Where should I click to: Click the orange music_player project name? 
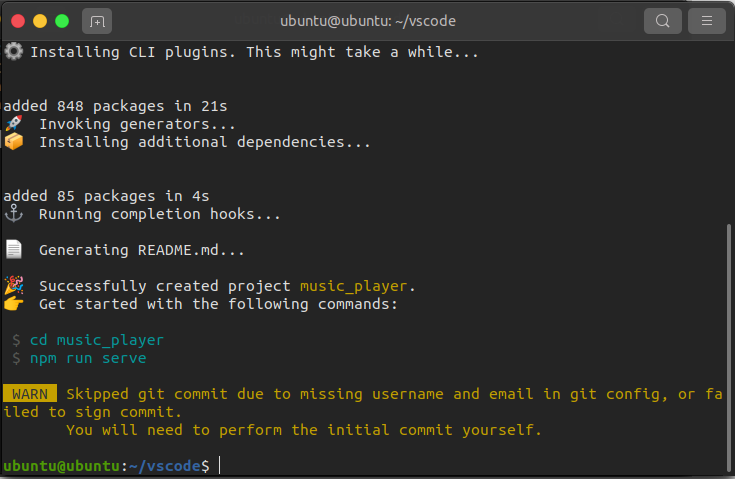[x=354, y=286]
